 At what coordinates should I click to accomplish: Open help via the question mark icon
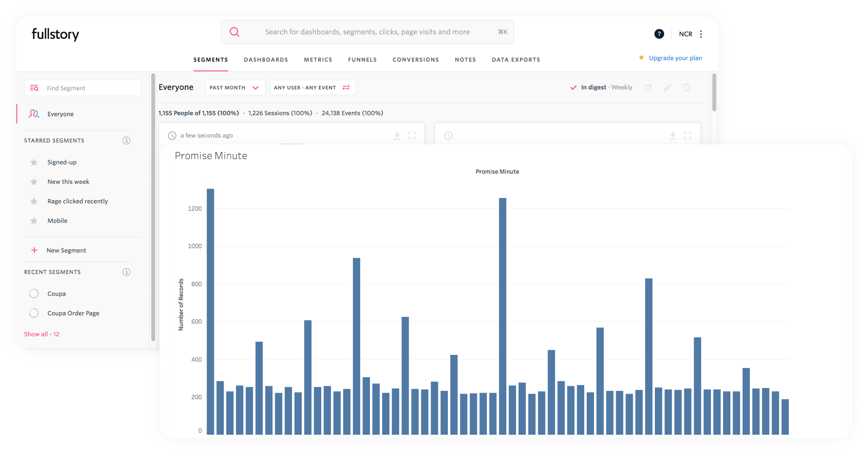point(659,33)
